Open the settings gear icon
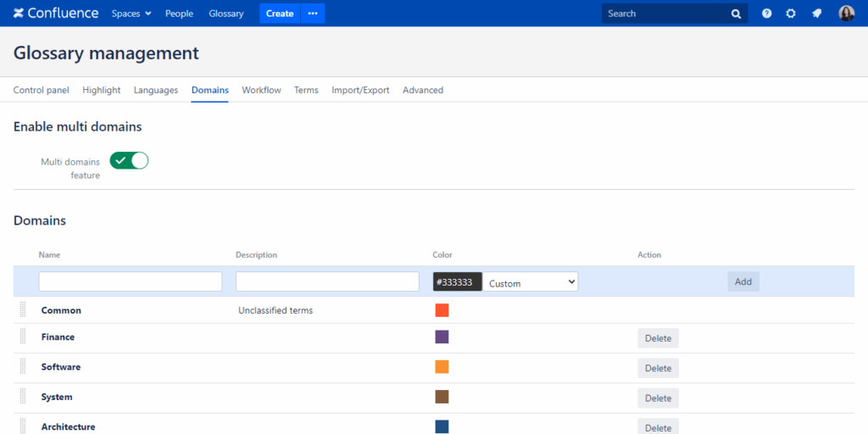 tap(791, 14)
